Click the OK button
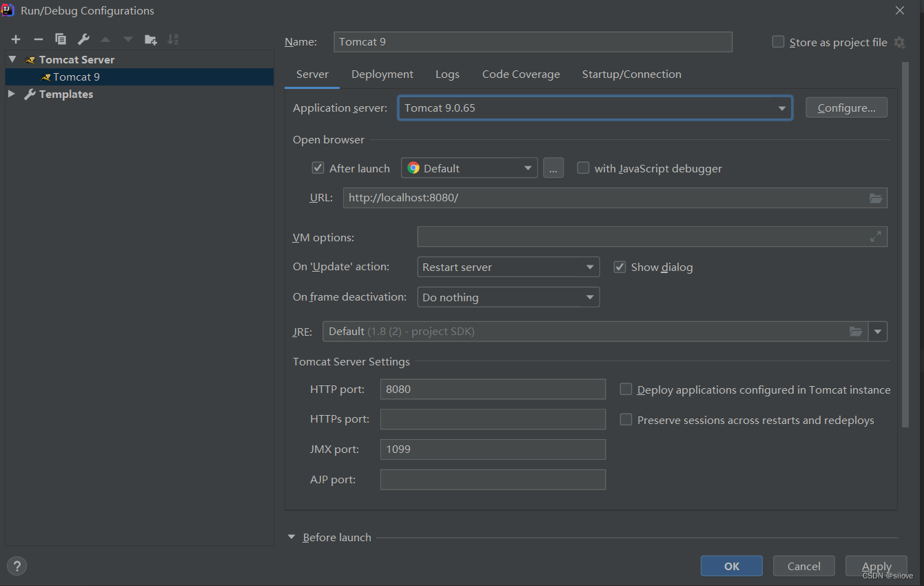Image resolution: width=924 pixels, height=586 pixels. point(732,566)
